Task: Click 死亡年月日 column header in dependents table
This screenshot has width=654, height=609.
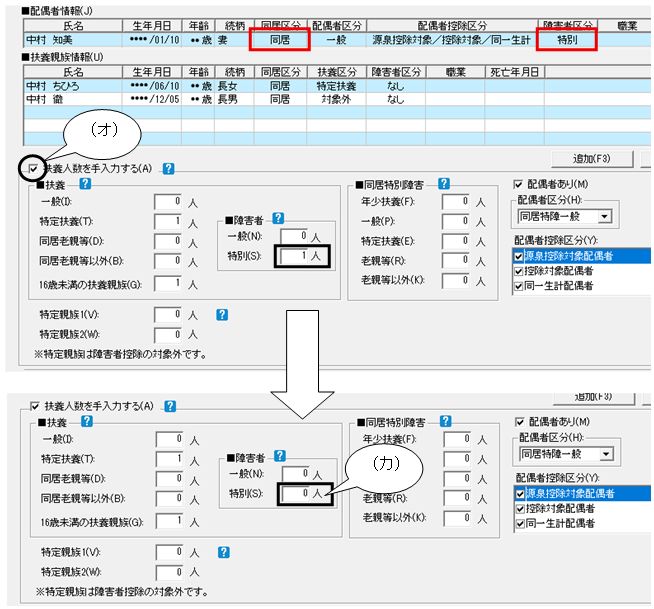Action: pyautogui.click(x=514, y=72)
